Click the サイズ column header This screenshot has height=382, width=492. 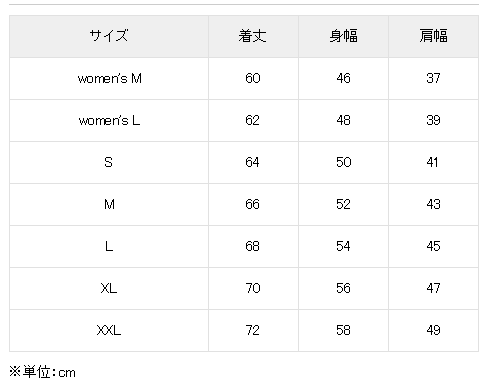tap(109, 36)
